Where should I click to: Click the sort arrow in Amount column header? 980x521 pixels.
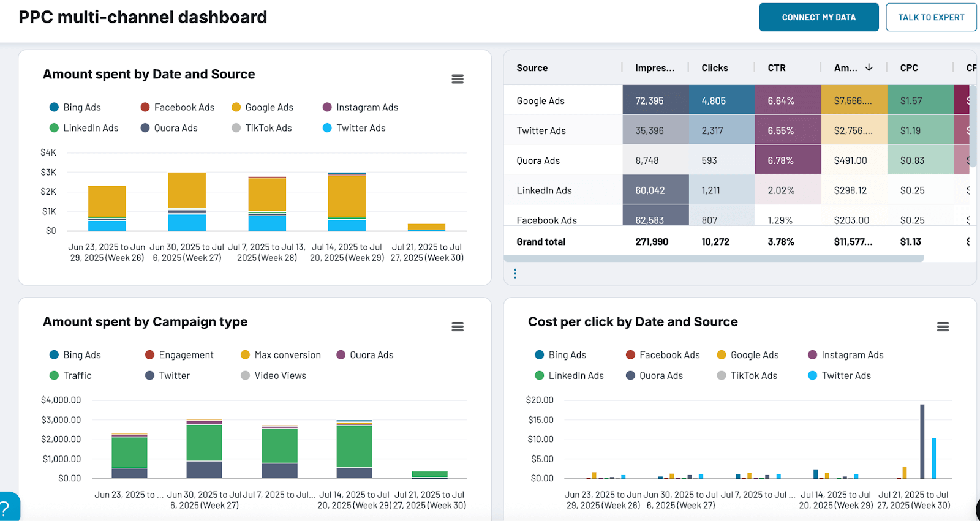[x=869, y=67]
